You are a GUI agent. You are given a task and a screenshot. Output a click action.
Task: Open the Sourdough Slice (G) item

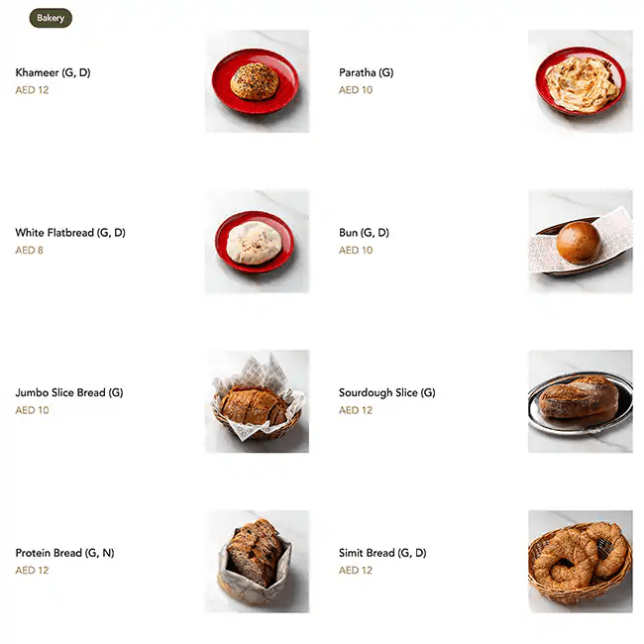386,393
